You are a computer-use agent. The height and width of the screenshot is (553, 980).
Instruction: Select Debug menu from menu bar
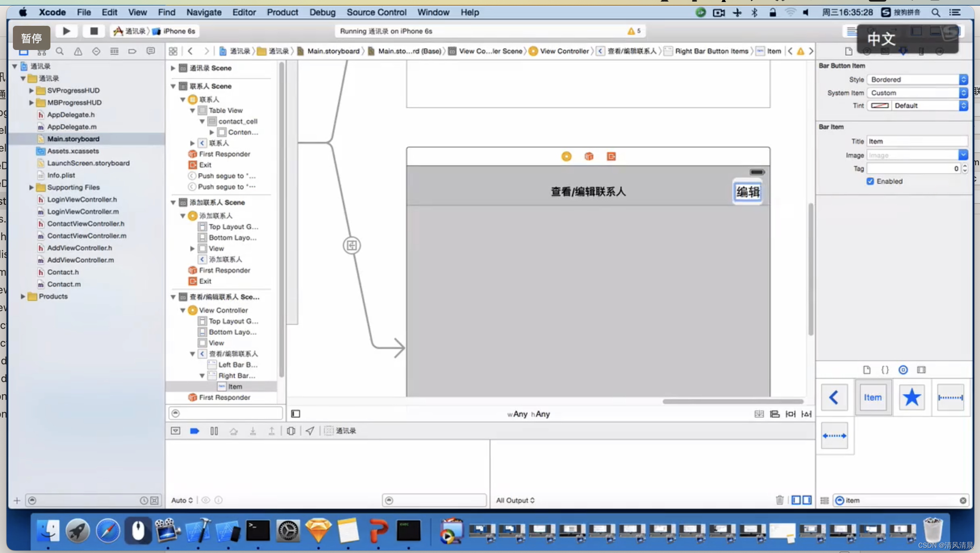click(322, 12)
